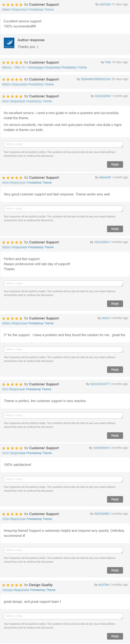Open the theme link under the Design Quality review

(x=29, y=590)
